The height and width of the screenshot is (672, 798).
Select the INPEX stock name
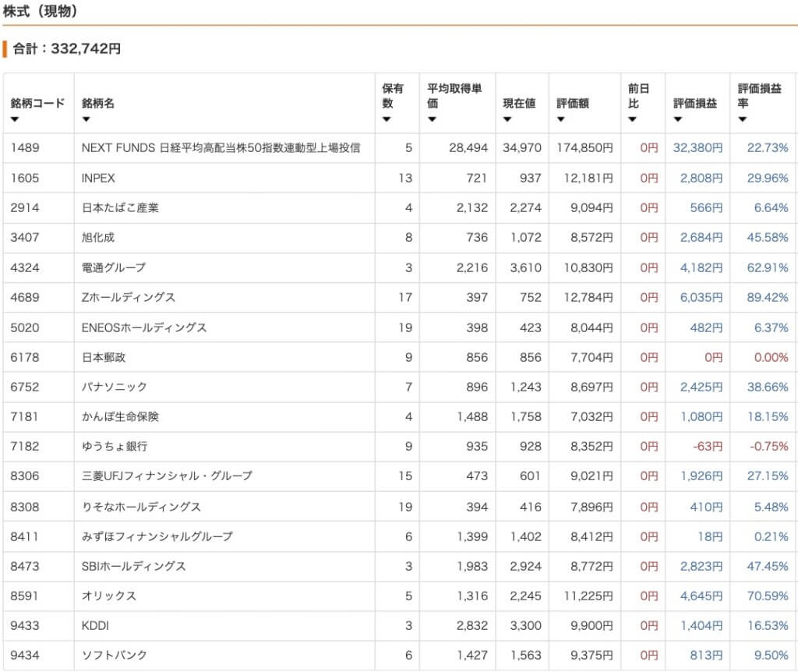[x=98, y=178]
